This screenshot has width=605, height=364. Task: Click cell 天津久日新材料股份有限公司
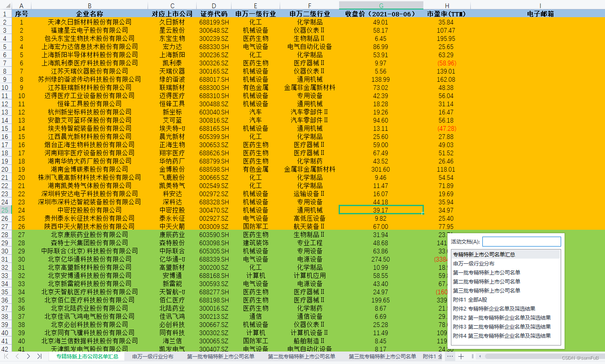[90, 22]
